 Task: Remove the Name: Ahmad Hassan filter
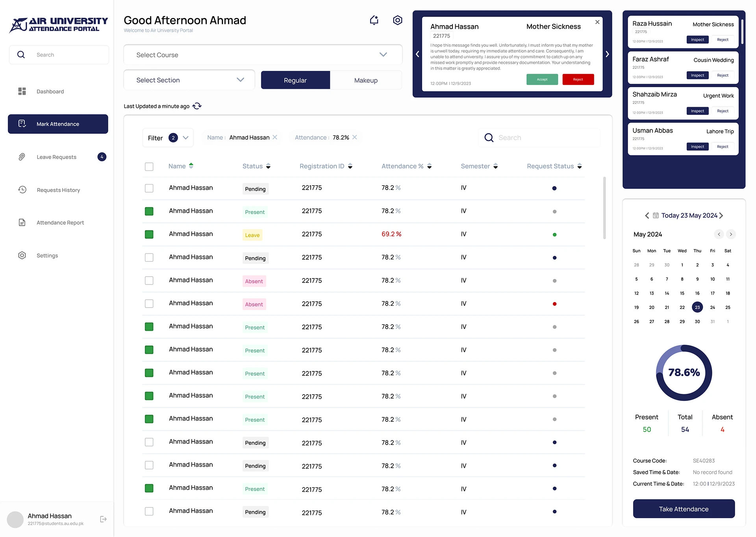click(x=275, y=137)
